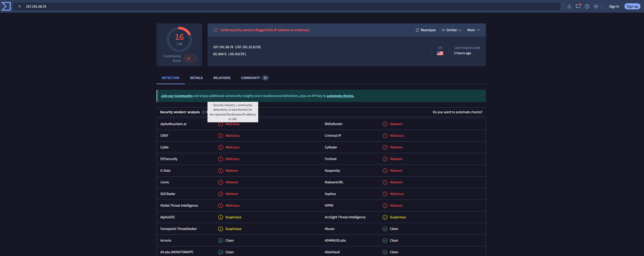Click the Sign up button
The height and width of the screenshot is (256, 644).
pyautogui.click(x=632, y=7)
